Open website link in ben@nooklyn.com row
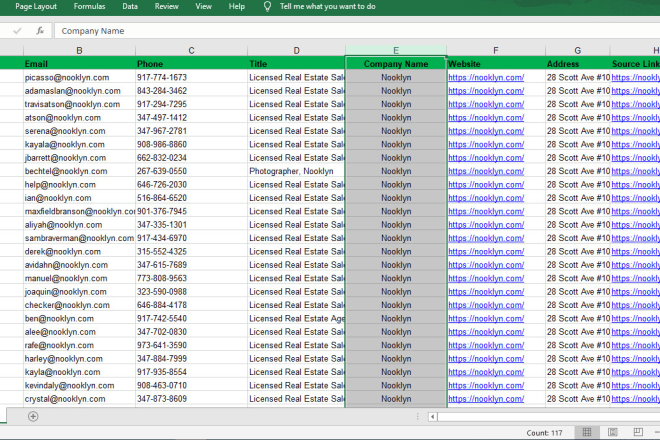 pyautogui.click(x=486, y=318)
